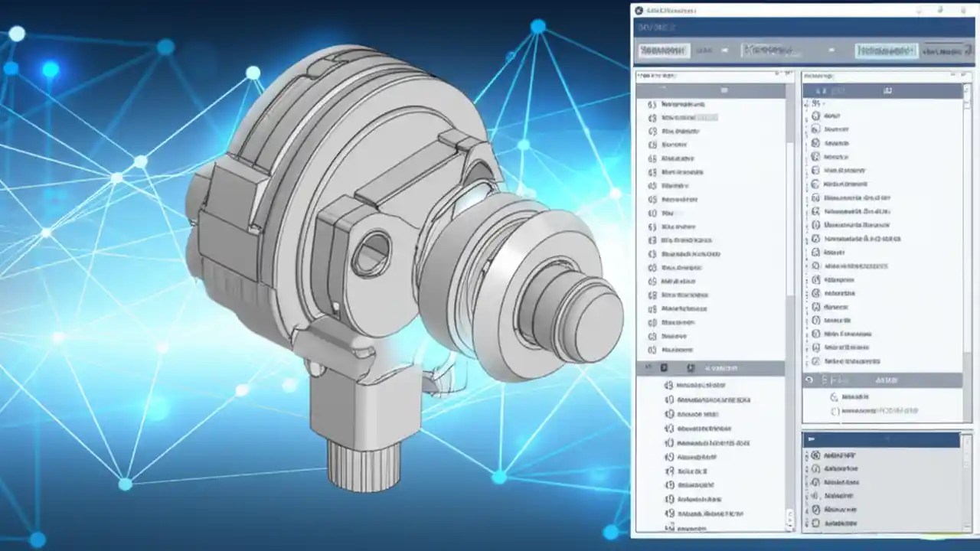Toggle the highlighted second entry in the left list
The height and width of the screenshot is (551, 980).
[x=689, y=118]
